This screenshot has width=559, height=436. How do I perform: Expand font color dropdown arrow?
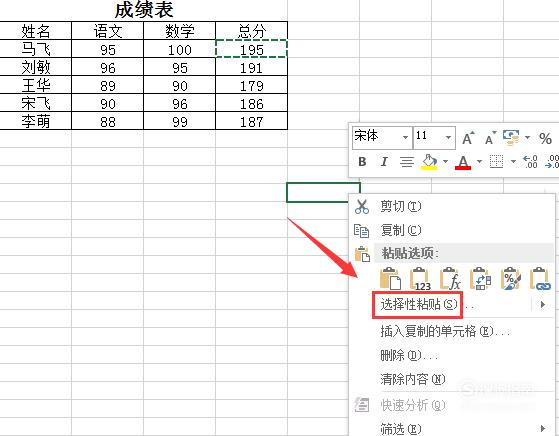[x=479, y=162]
